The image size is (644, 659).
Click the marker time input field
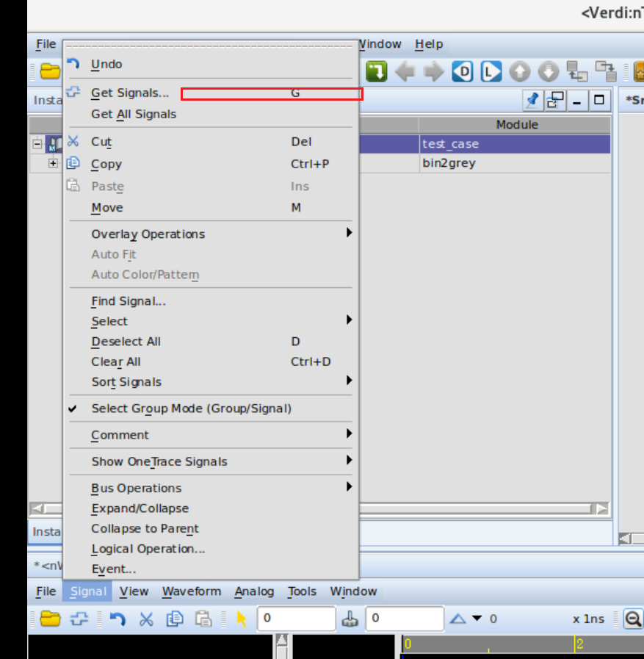pyautogui.click(x=405, y=619)
